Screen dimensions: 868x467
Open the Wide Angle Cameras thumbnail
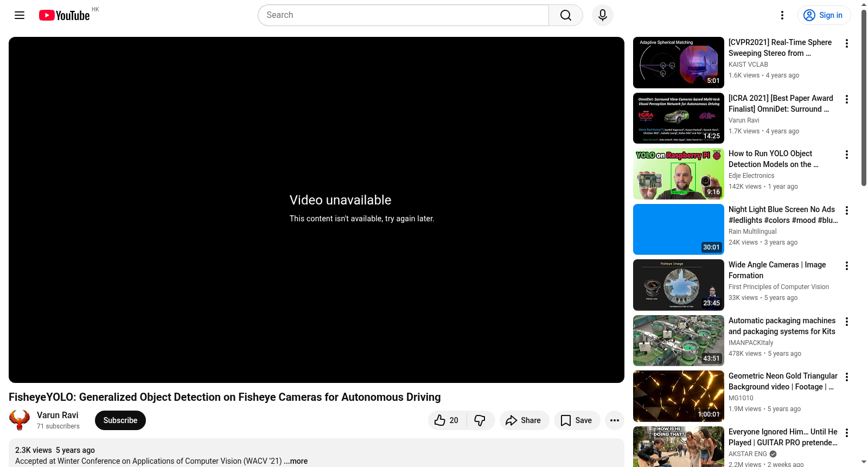click(679, 285)
